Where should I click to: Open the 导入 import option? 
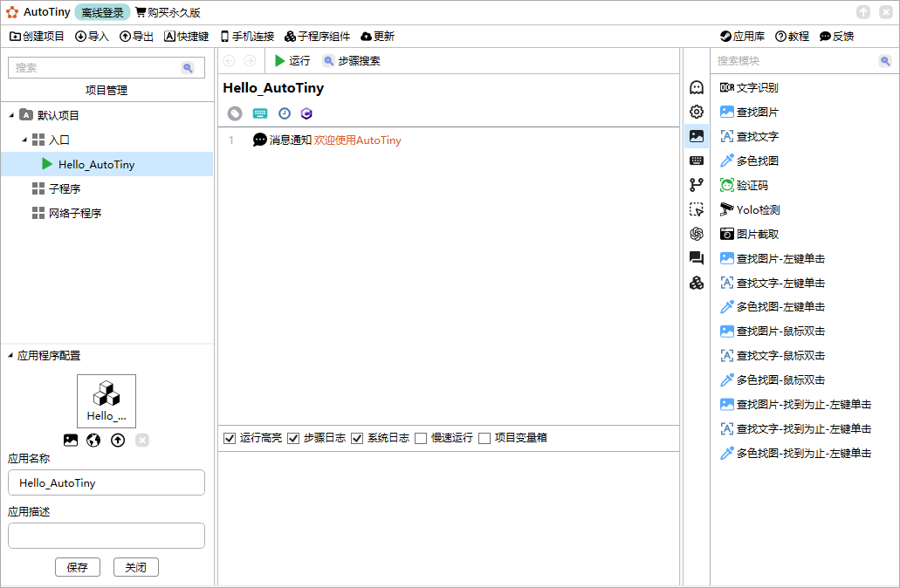coord(92,36)
